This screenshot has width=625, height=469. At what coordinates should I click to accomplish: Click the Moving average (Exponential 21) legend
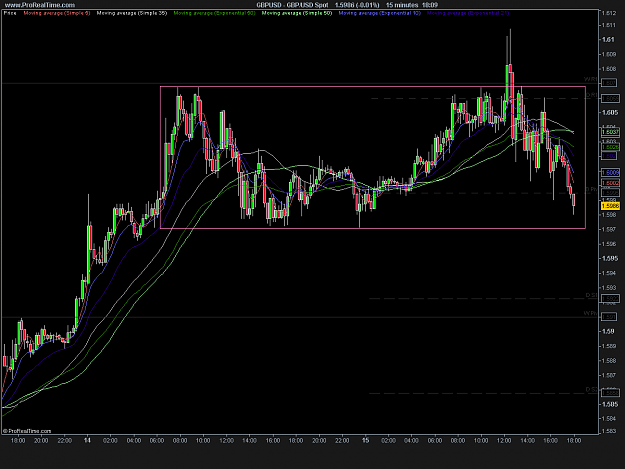pyautogui.click(x=468, y=13)
